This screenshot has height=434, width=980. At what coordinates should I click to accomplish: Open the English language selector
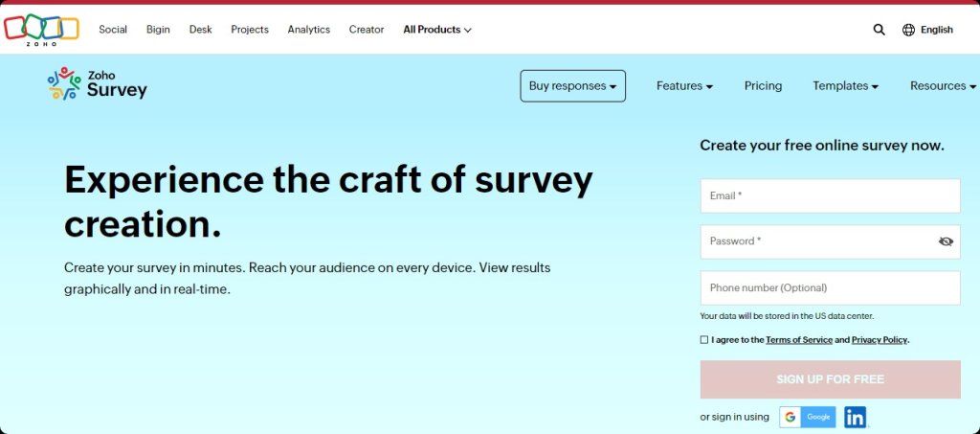(x=936, y=30)
